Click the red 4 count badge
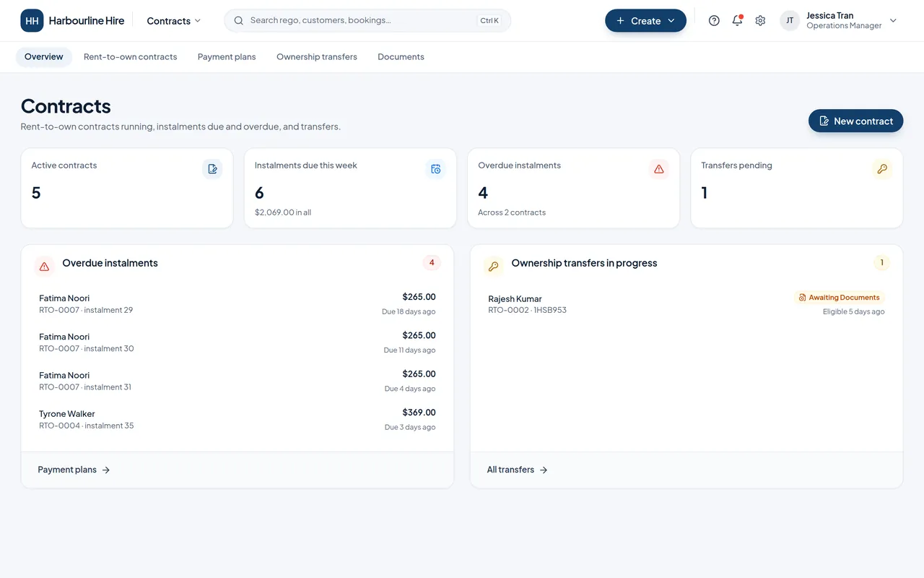 pos(432,263)
